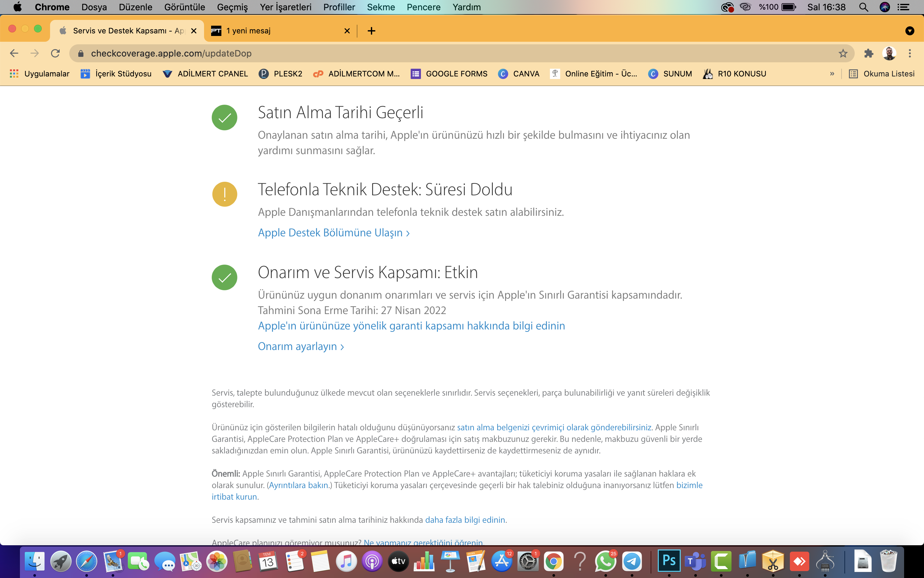Open AnyDesk from the Dock
The width and height of the screenshot is (924, 578).
pos(799,562)
